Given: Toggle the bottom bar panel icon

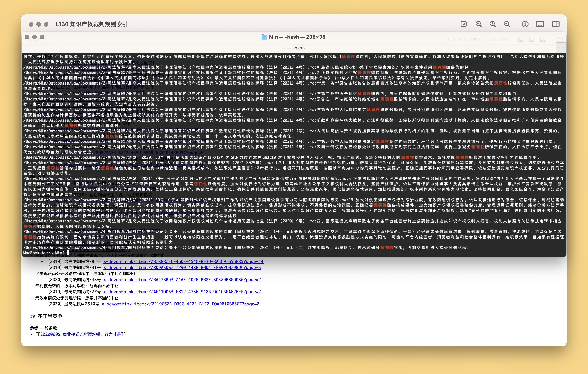Looking at the screenshot, I should click(540, 24).
